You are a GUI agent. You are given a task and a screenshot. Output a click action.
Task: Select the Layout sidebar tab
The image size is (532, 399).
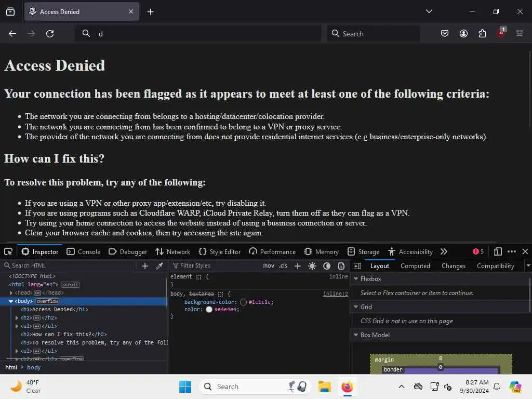[x=380, y=266]
